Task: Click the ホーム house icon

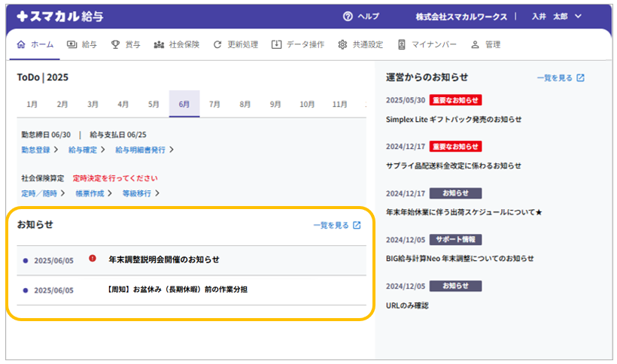Action: (21, 44)
